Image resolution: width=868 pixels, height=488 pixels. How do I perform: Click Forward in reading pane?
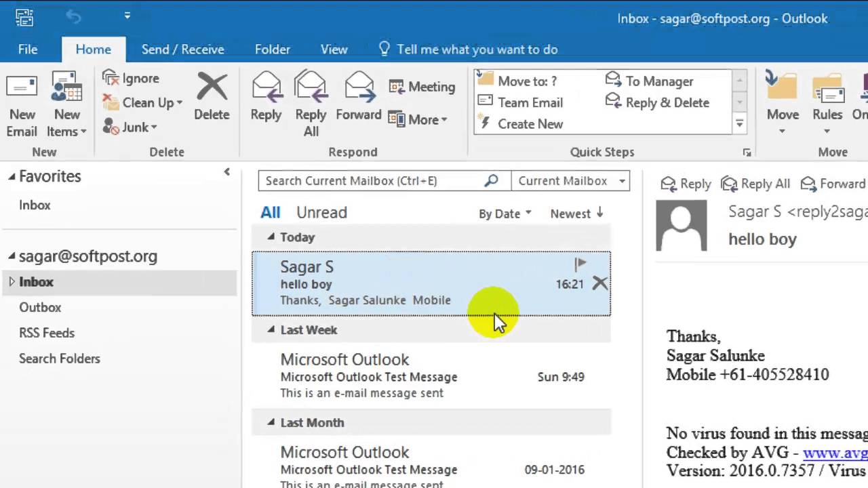[x=833, y=184]
